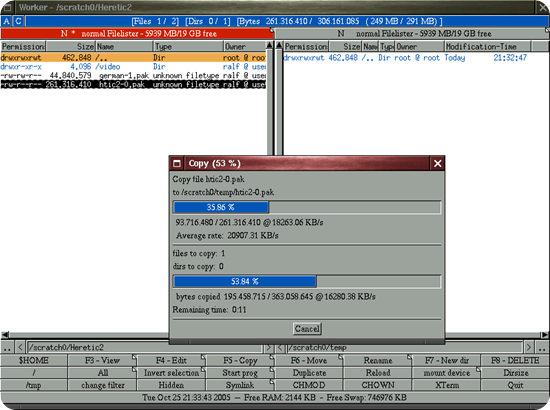Sort left list by Size column header

pos(71,46)
